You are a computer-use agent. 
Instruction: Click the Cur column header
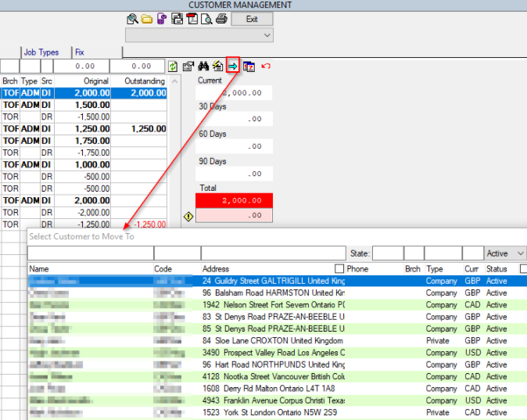(x=471, y=269)
